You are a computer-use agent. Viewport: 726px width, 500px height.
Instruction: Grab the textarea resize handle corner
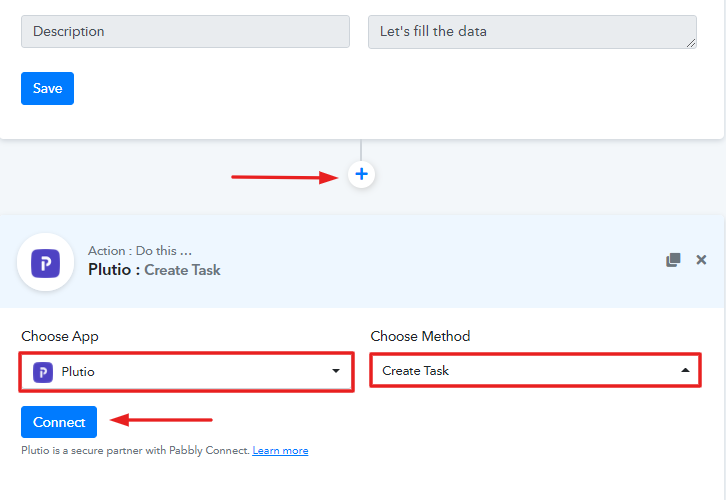click(691, 43)
